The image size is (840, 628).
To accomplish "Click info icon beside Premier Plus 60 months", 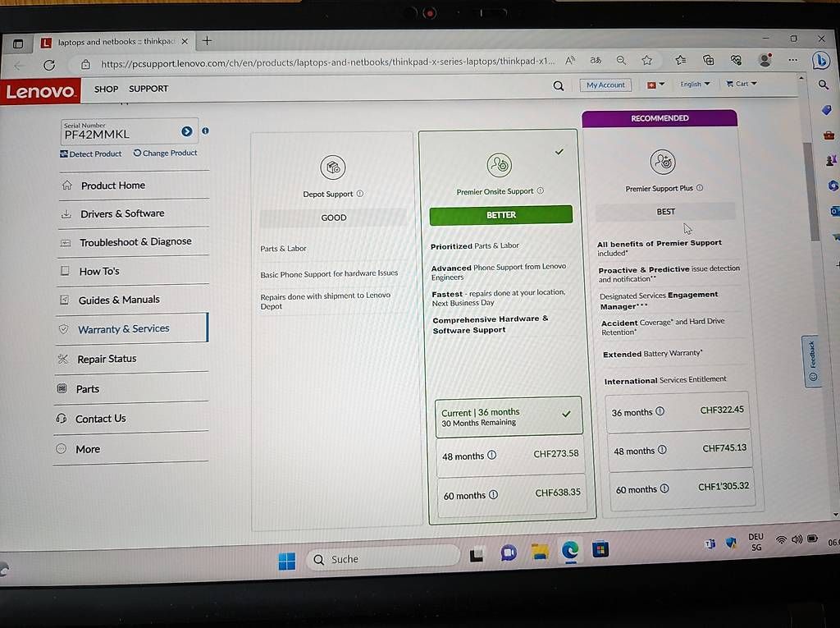I will point(664,488).
